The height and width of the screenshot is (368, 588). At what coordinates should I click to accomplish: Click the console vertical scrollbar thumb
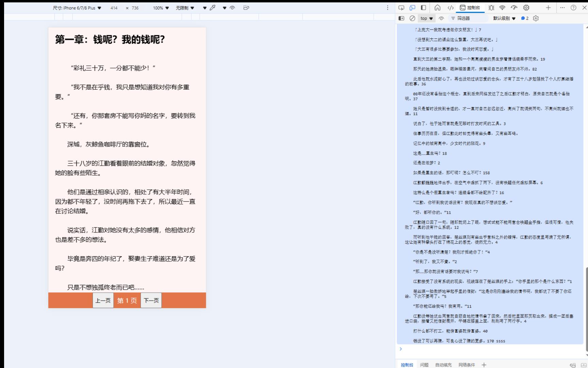pos(586,309)
